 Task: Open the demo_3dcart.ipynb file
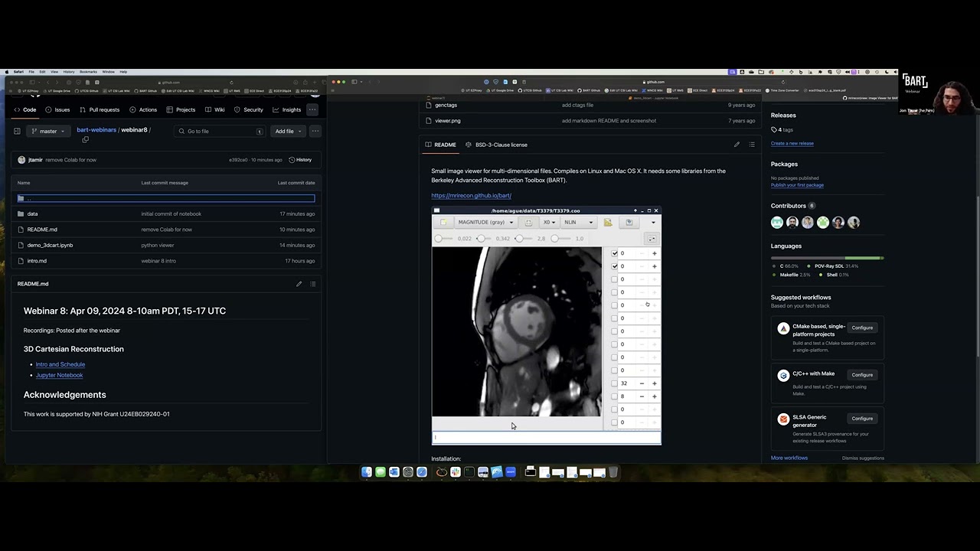click(50, 245)
